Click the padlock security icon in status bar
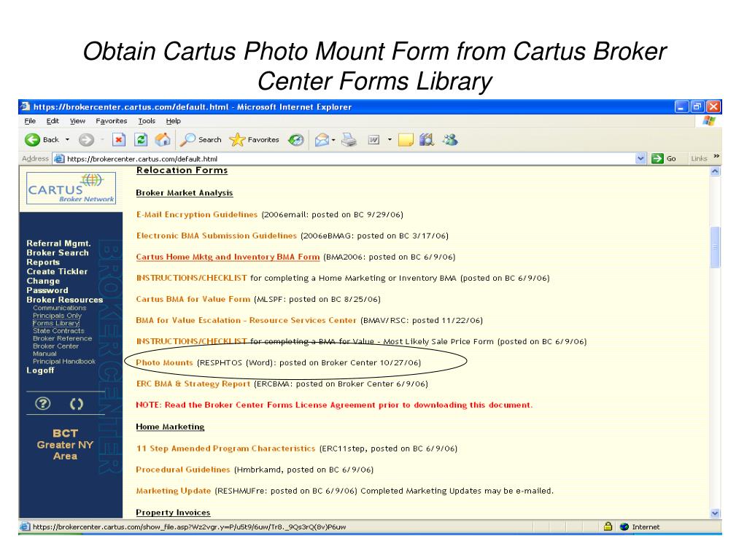 point(608,526)
